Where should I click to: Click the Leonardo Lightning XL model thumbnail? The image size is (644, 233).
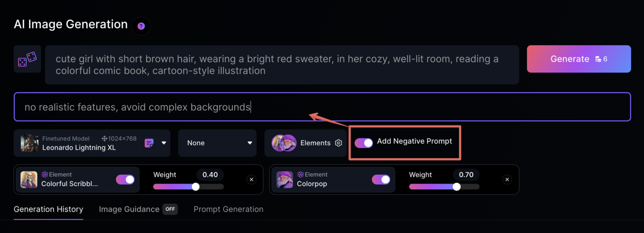click(30, 143)
